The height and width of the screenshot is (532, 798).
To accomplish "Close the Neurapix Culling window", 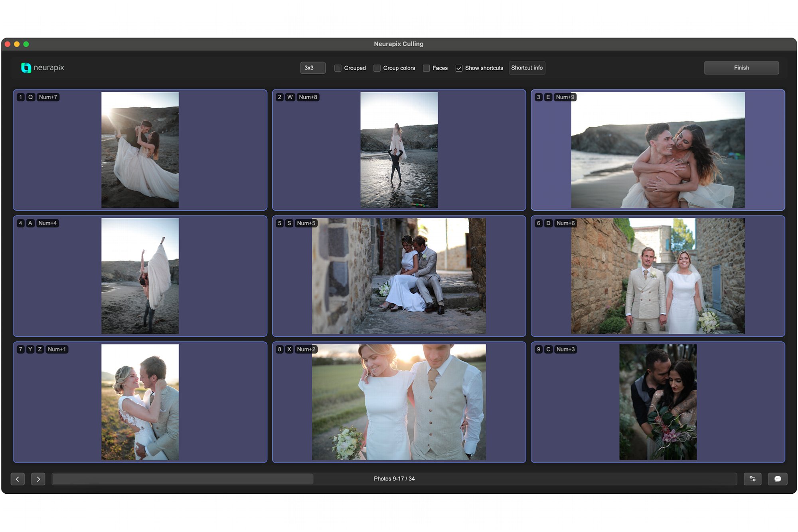I will point(8,44).
